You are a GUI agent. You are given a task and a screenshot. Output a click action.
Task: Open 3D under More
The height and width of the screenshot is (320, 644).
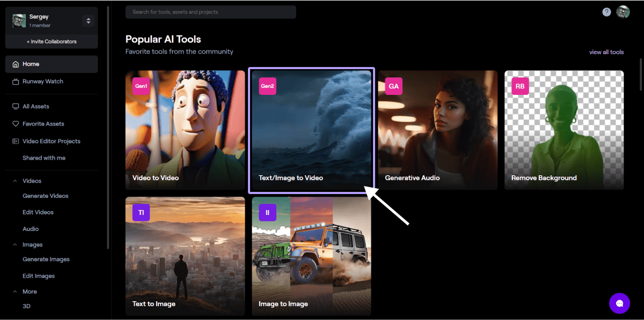(x=26, y=306)
